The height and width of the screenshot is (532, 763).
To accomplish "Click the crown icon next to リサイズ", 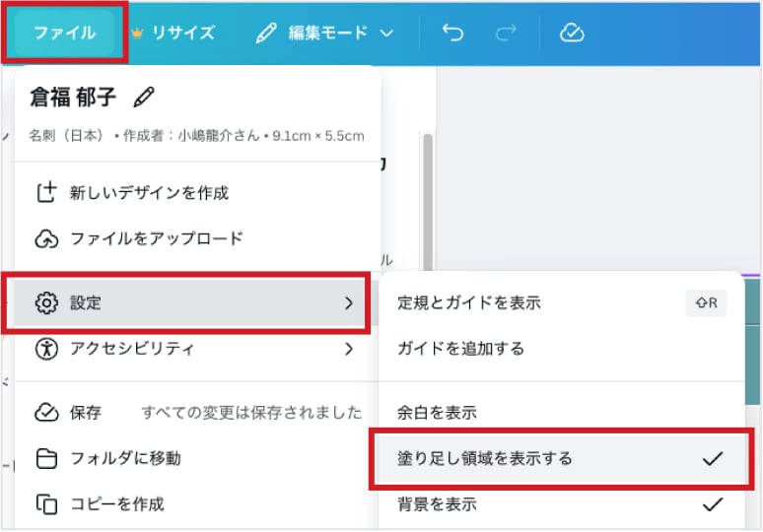I will click(x=138, y=33).
